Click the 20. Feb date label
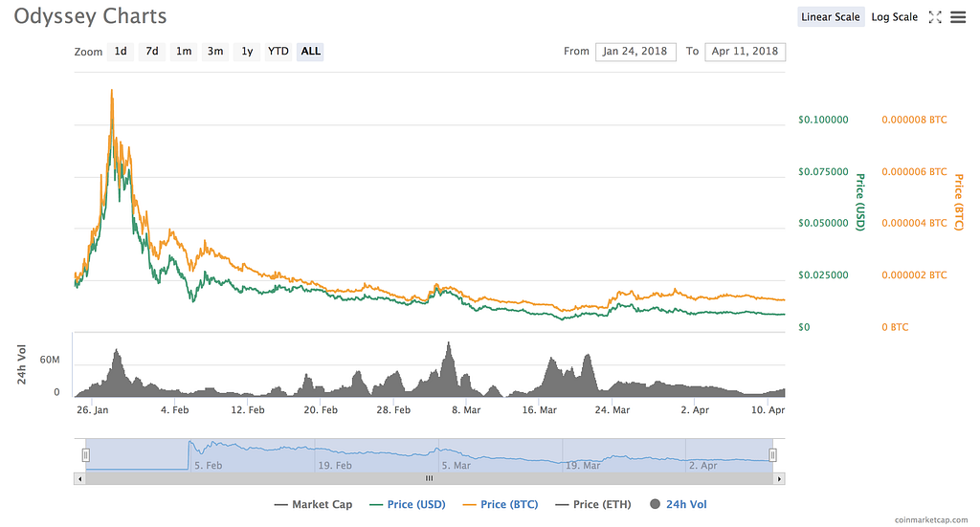 [x=321, y=410]
